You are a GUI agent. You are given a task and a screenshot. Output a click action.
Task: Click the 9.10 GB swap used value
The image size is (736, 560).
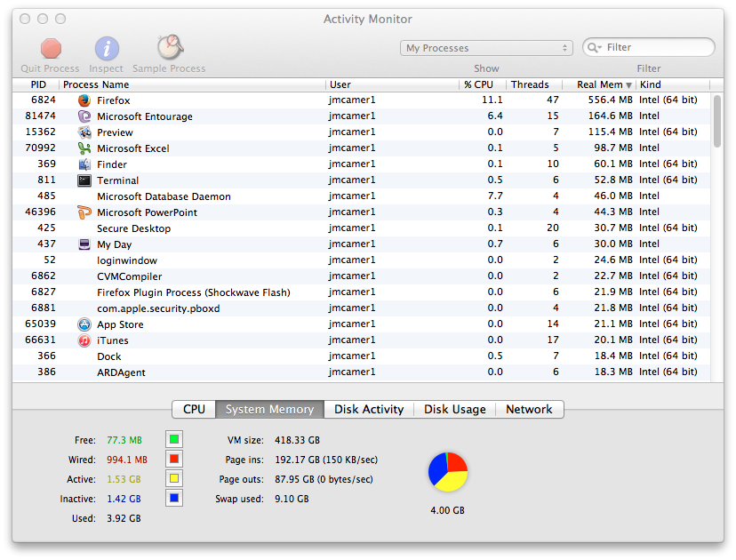point(292,499)
